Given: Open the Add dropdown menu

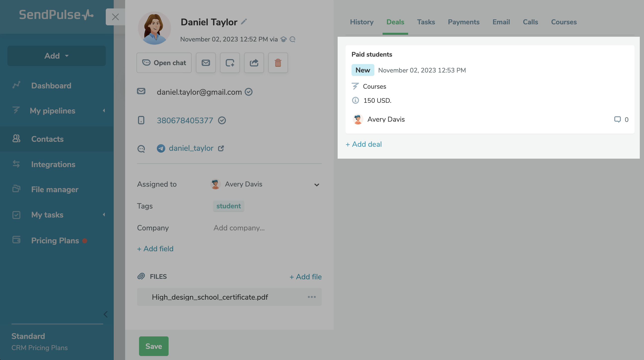Looking at the screenshot, I should point(57,56).
